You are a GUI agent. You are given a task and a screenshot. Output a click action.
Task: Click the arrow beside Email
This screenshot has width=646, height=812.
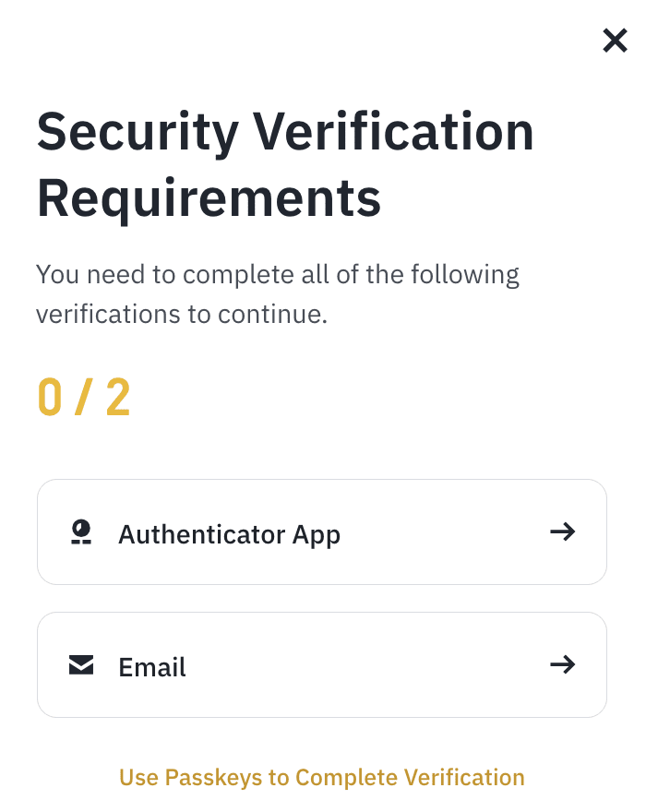pos(562,664)
